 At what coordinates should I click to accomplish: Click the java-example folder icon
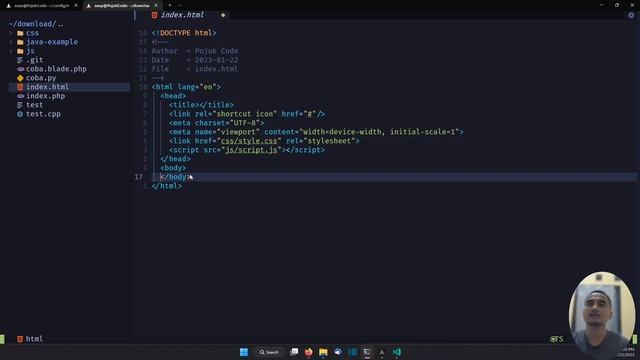pyautogui.click(x=20, y=42)
